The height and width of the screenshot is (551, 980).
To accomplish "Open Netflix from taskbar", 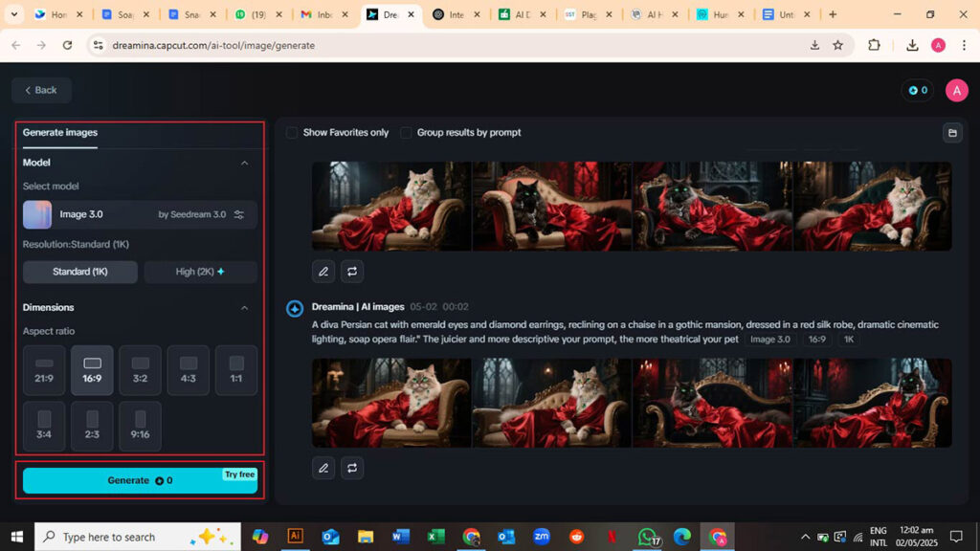I will click(612, 536).
